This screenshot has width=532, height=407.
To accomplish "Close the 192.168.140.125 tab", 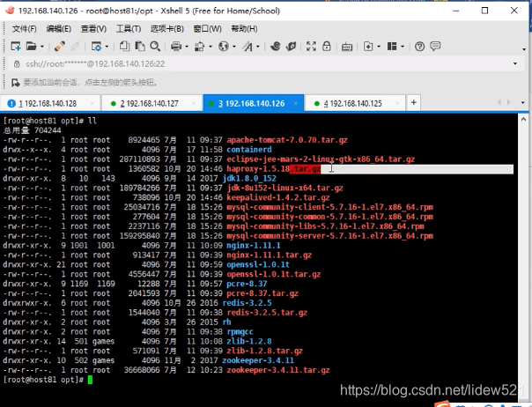I will click(x=397, y=103).
